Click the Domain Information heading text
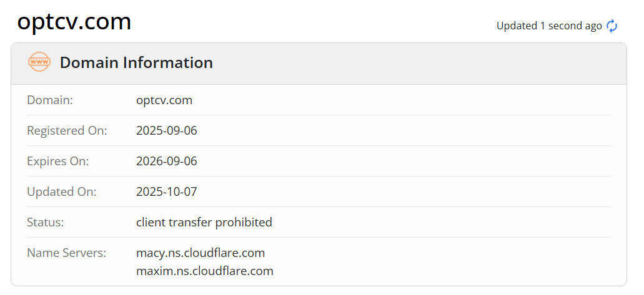 pyautogui.click(x=136, y=62)
